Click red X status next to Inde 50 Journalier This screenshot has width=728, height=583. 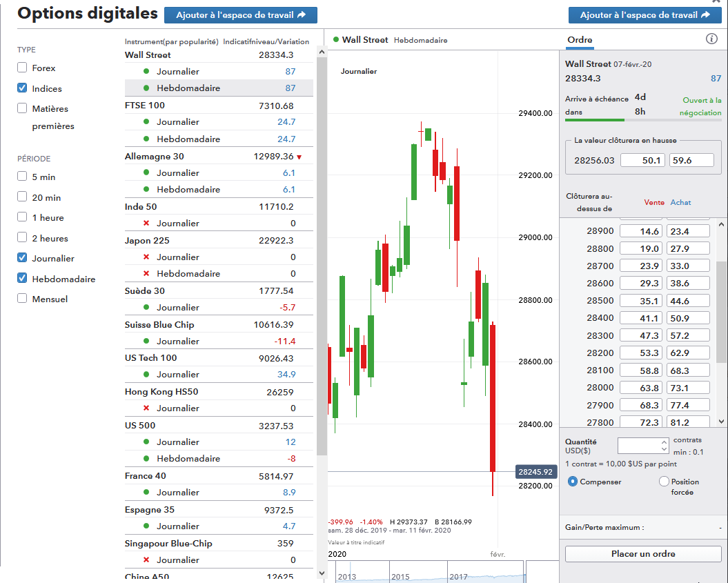pos(146,224)
